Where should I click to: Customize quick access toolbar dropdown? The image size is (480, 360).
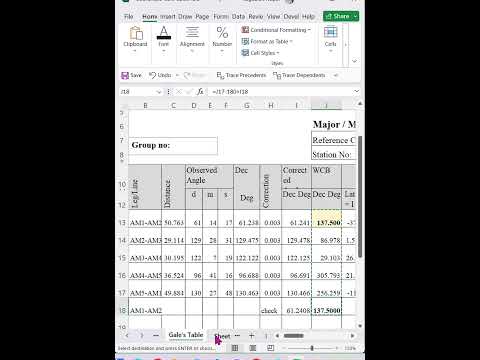click(336, 75)
